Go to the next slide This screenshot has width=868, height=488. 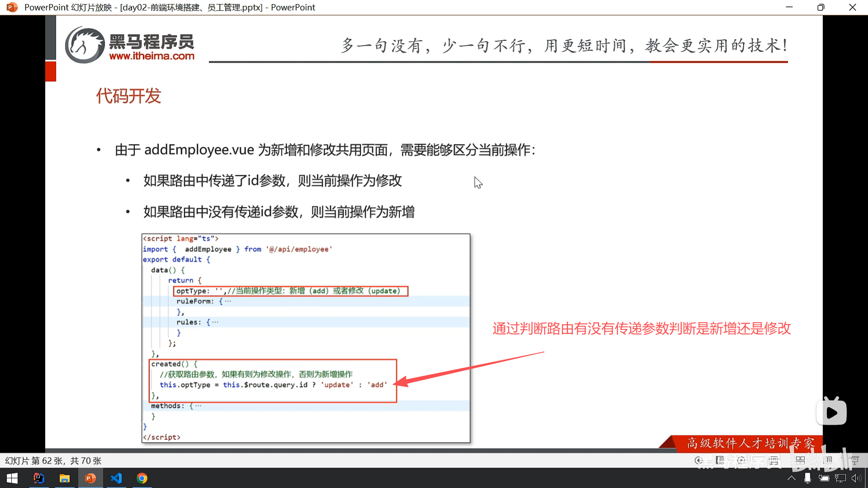[741, 460]
